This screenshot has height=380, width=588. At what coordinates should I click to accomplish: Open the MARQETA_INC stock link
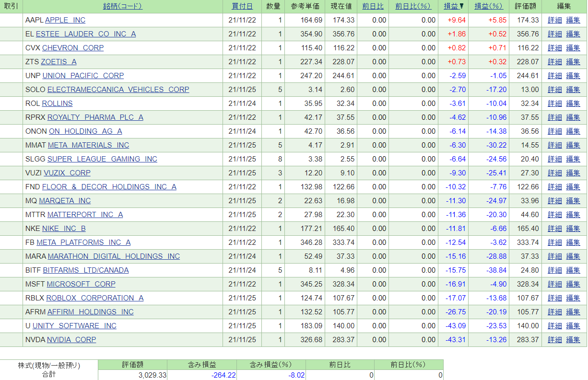point(65,201)
